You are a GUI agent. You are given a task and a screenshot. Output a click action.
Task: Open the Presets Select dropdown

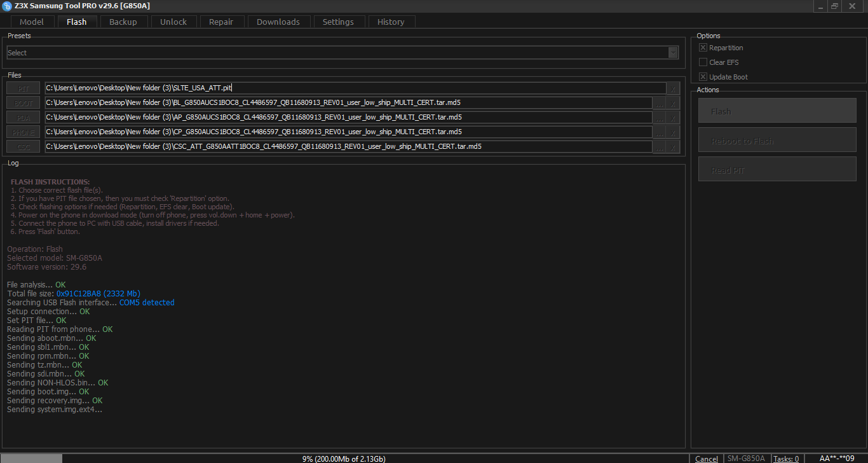(337, 53)
